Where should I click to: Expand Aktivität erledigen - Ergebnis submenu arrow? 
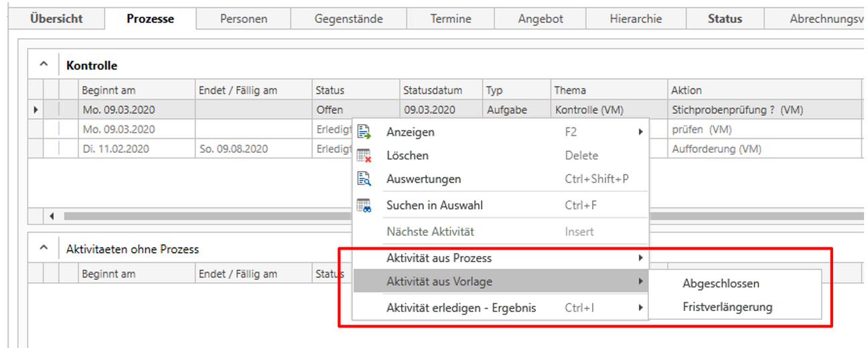(641, 308)
